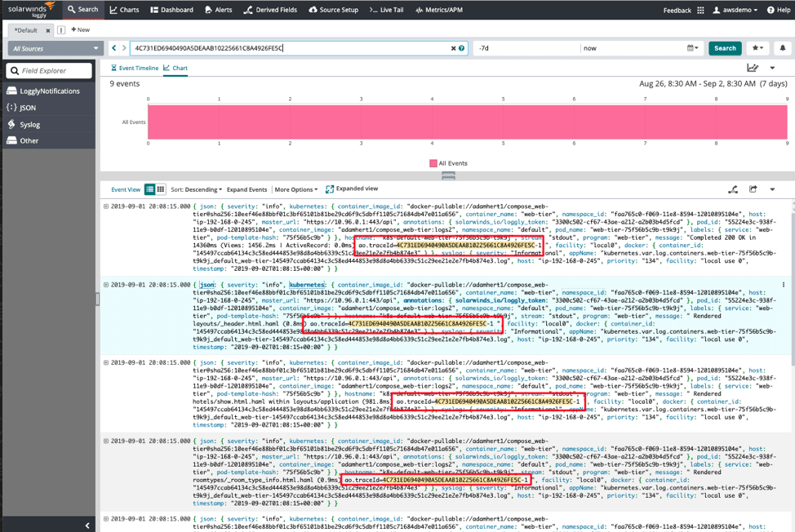
Task: Click the pink All Events legend swatch
Action: [x=432, y=163]
